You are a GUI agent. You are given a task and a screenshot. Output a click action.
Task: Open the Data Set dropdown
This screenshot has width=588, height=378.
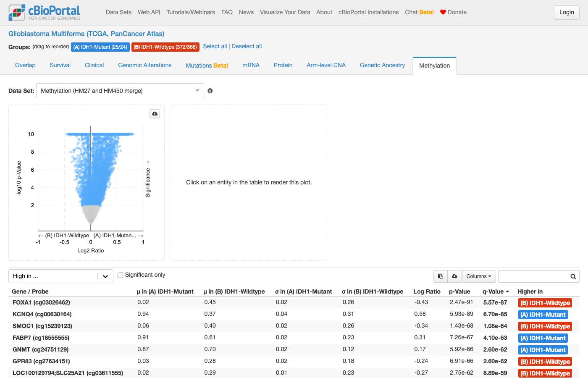pyautogui.click(x=120, y=91)
